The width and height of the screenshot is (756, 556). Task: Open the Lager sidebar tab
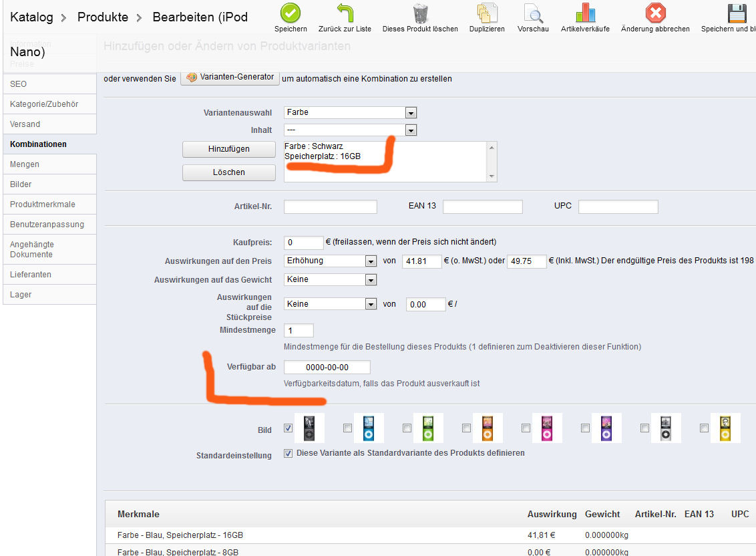click(49, 295)
